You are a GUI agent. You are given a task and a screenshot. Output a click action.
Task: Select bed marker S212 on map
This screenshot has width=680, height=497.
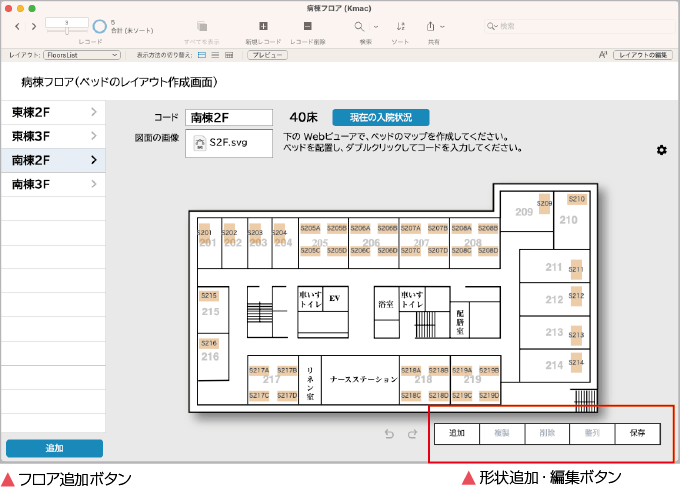pos(576,296)
